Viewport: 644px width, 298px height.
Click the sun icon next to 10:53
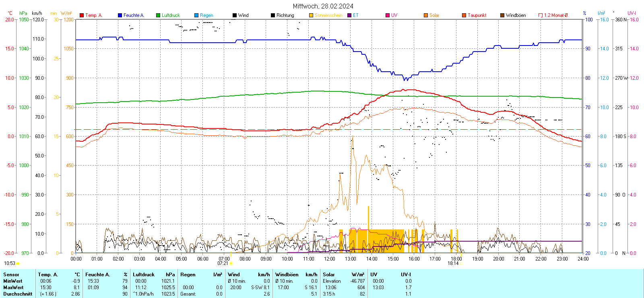click(x=18, y=263)
